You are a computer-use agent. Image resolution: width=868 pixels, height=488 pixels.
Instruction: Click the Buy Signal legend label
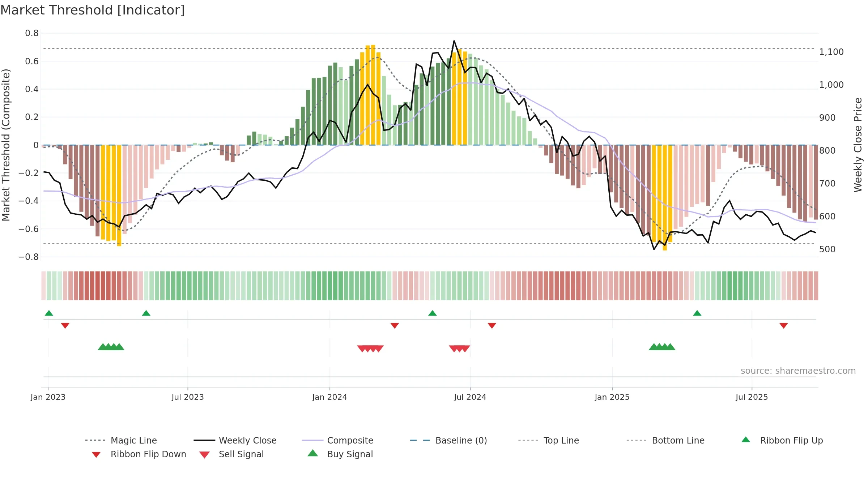pyautogui.click(x=350, y=454)
